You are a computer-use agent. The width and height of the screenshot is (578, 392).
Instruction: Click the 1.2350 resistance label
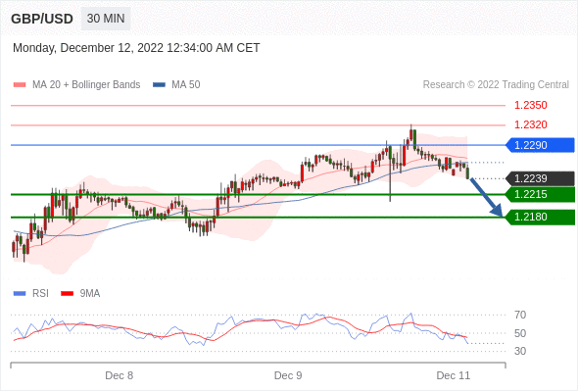click(x=531, y=106)
